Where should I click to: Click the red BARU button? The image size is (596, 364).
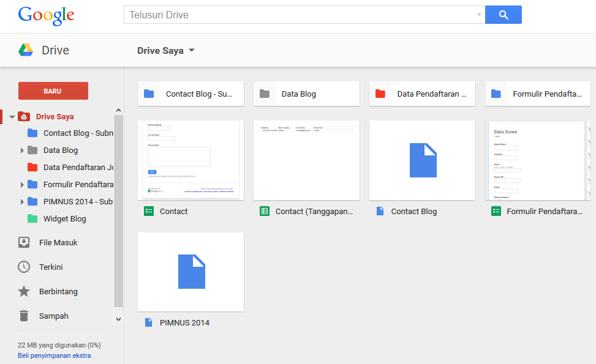tap(53, 90)
